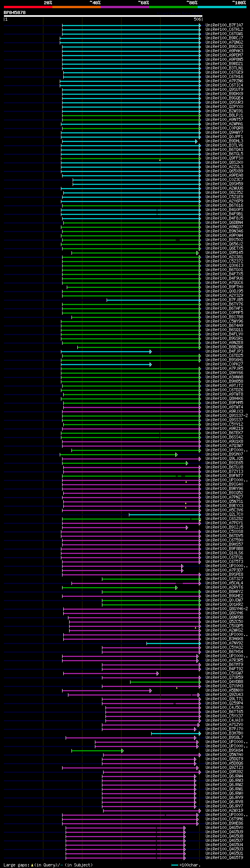The image size is (250, 868).
Task: Select the UniRef100_C0Z3C7 entry
Action: click(224, 180)
